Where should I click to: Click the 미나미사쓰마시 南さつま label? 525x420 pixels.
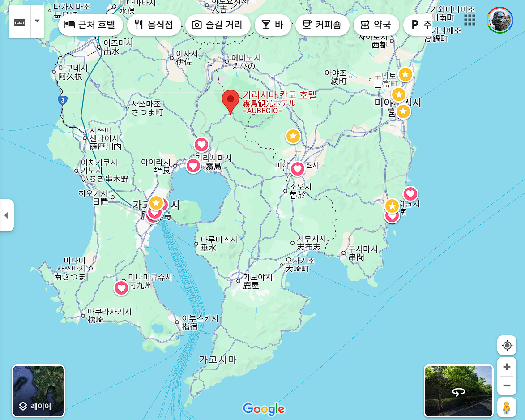coord(71,269)
